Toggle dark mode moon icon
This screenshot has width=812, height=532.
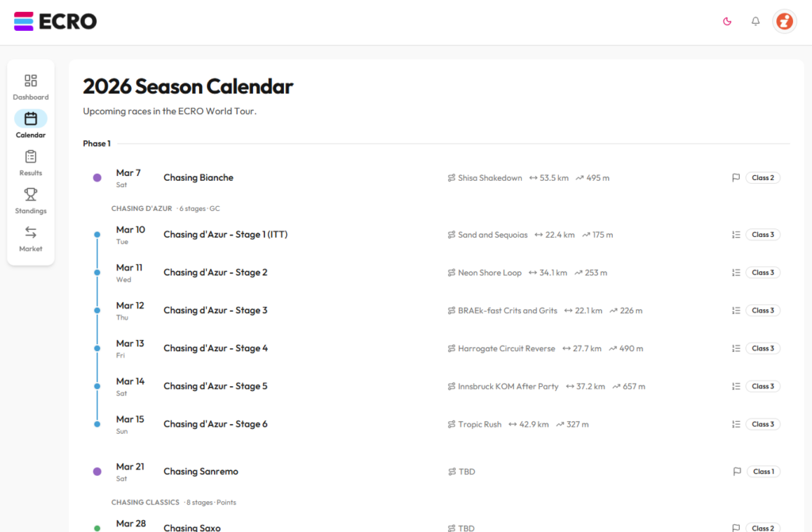(x=726, y=21)
